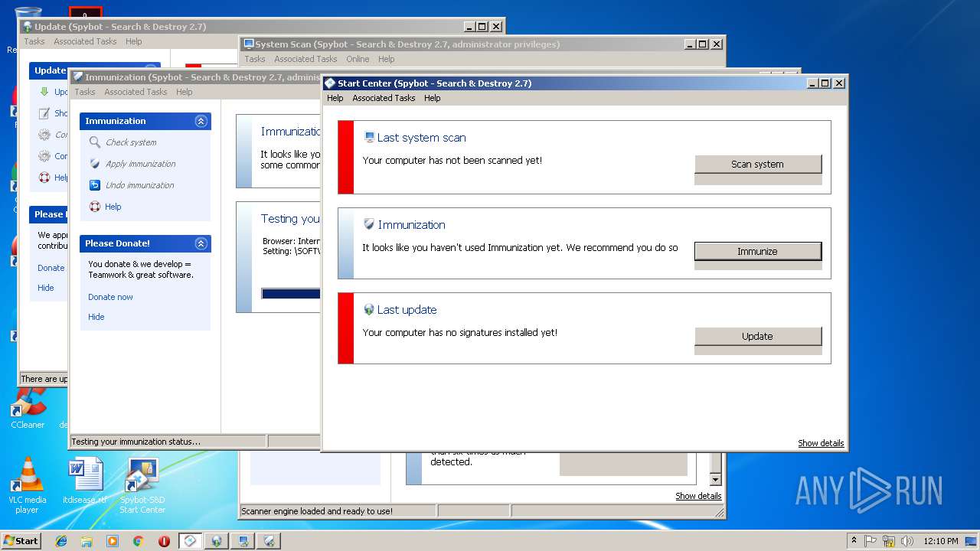Launch Opera browser from the taskbar

[164, 541]
